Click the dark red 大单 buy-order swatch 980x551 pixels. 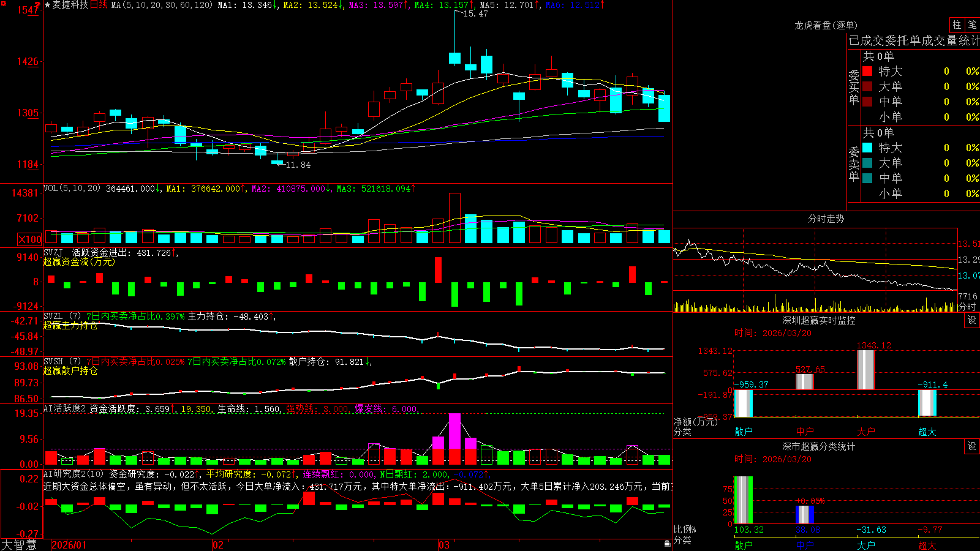click(x=867, y=86)
